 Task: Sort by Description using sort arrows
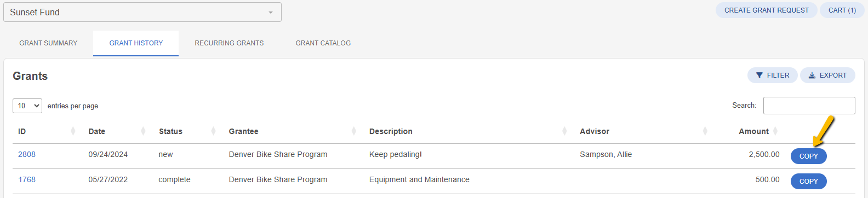pos(564,131)
